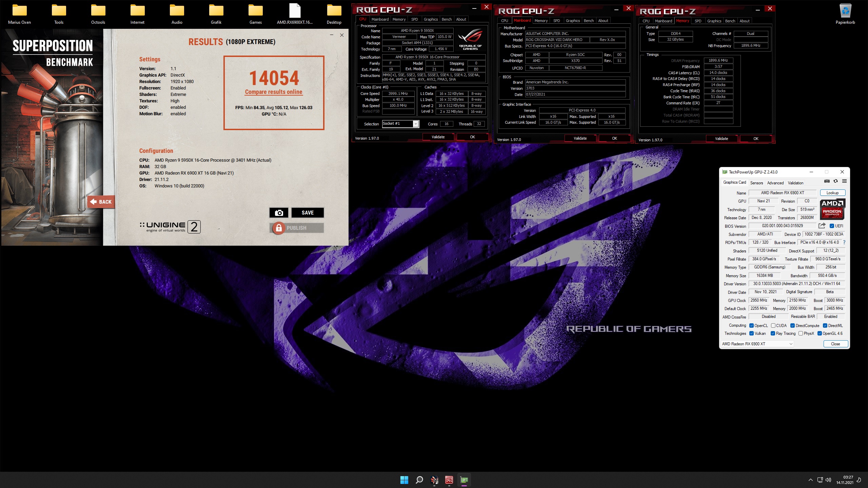Open the AMD Radeon RX 6900 XT GPU selector dropdown

point(757,344)
